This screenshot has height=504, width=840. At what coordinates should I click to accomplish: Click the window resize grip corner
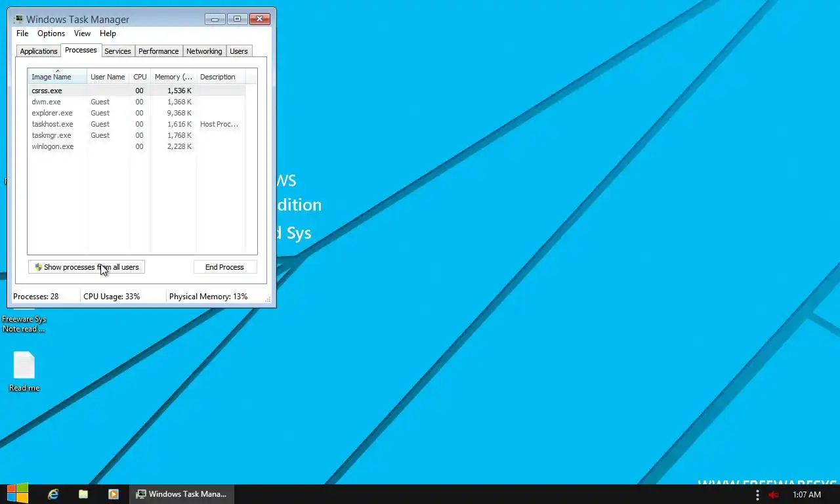(268, 299)
